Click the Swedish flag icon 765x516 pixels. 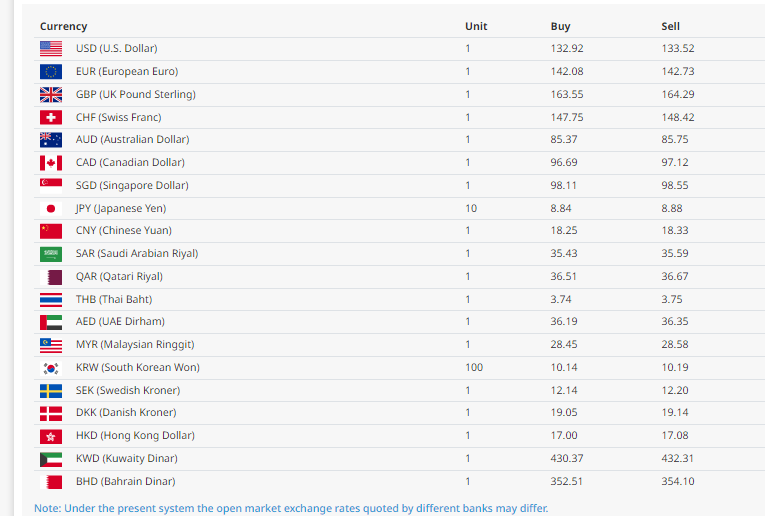(x=51, y=390)
